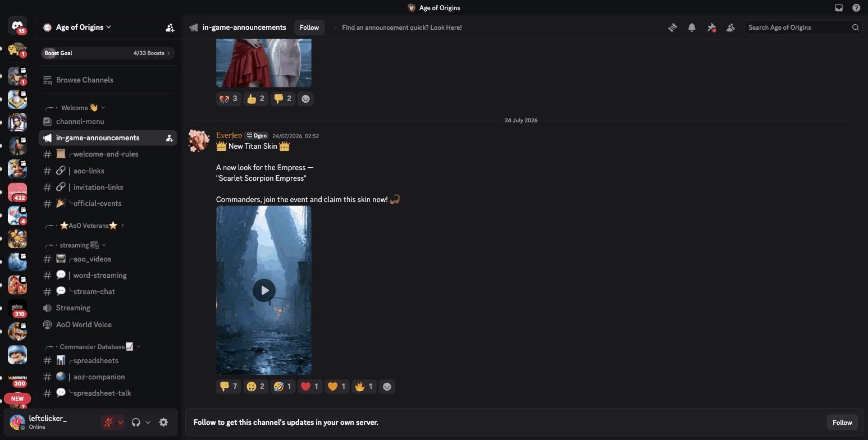This screenshot has height=440, width=868.
Task: Invite people icon beside server name
Action: coord(170,27)
